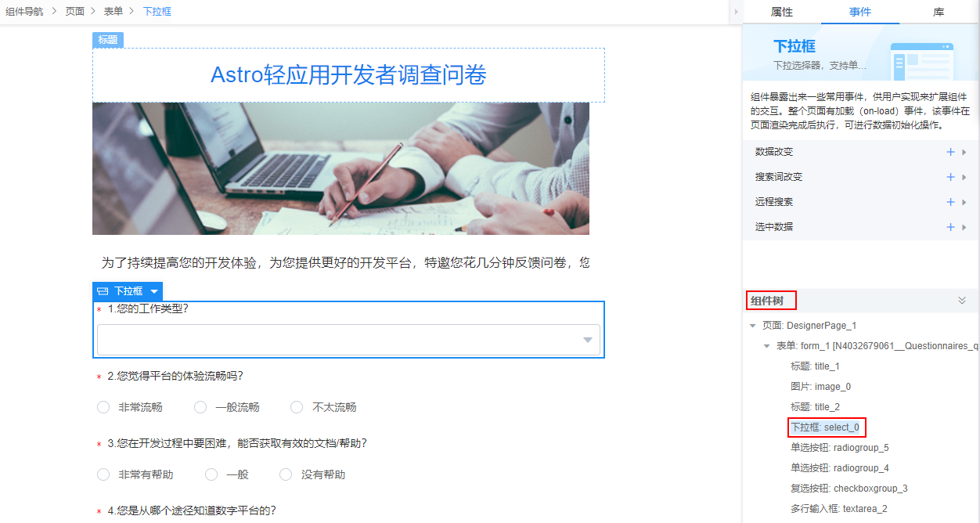Collapse the 页面 DesignerPage_1 tree node
This screenshot has width=980, height=523.
tap(753, 326)
